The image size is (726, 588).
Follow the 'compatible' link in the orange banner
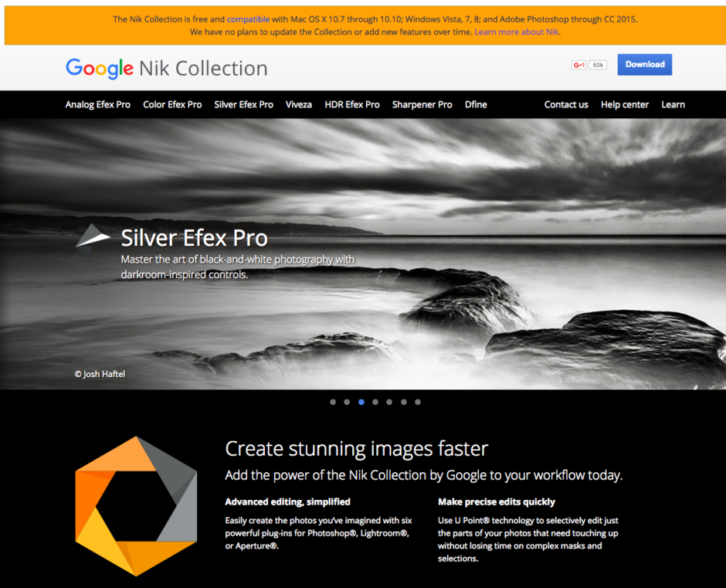coord(248,19)
